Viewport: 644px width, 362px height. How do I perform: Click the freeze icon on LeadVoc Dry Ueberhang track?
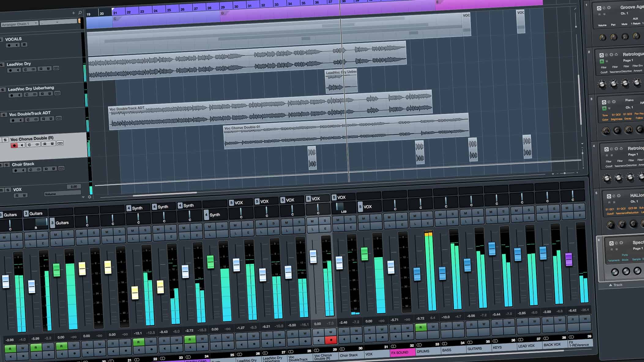35,94
